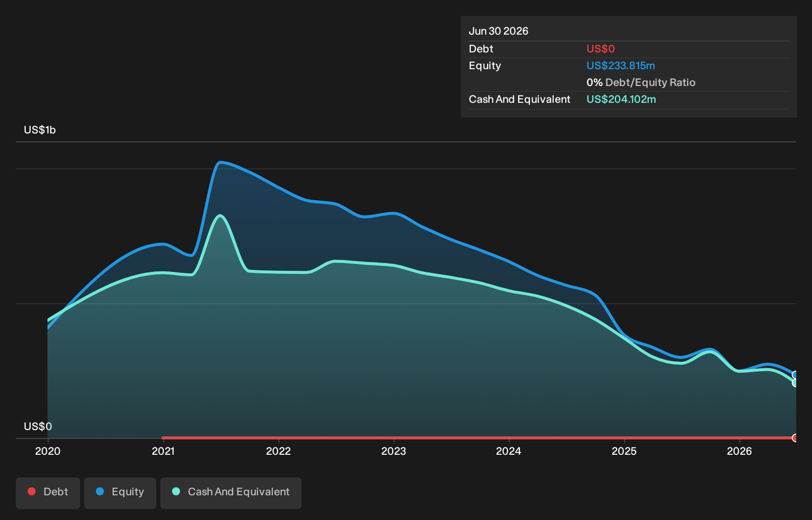The width and height of the screenshot is (812, 520).
Task: Click the 2024 x-axis label
Action: click(x=509, y=451)
